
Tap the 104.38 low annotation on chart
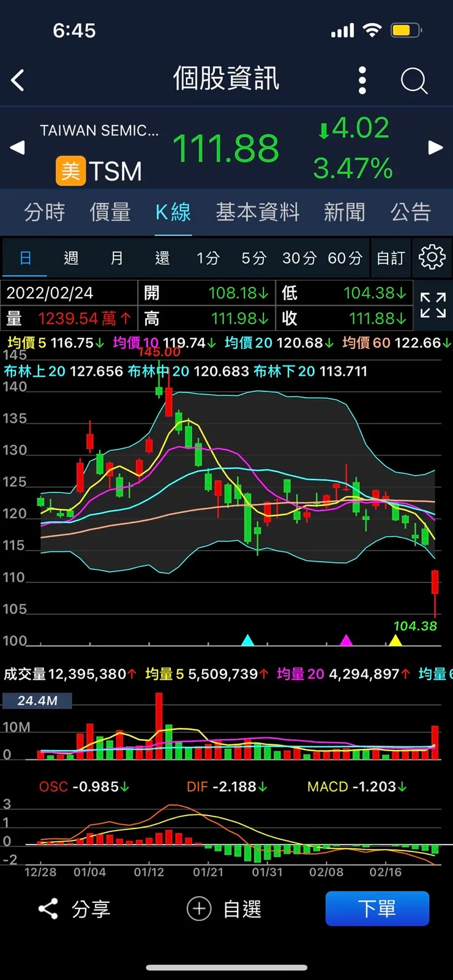coord(415,626)
